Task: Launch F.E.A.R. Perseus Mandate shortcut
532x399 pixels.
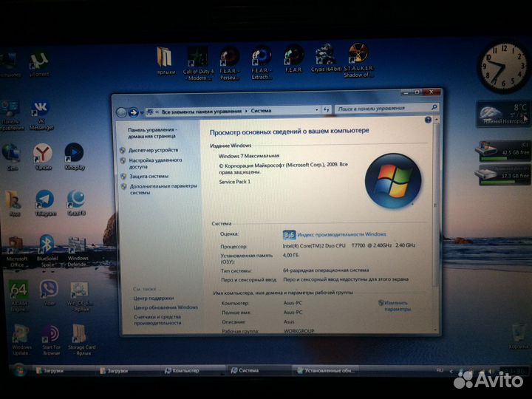Action: click(x=230, y=64)
